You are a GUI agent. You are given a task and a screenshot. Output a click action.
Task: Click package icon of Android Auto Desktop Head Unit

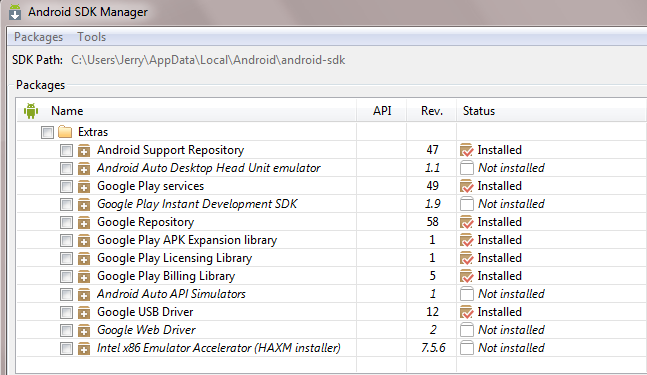[84, 168]
